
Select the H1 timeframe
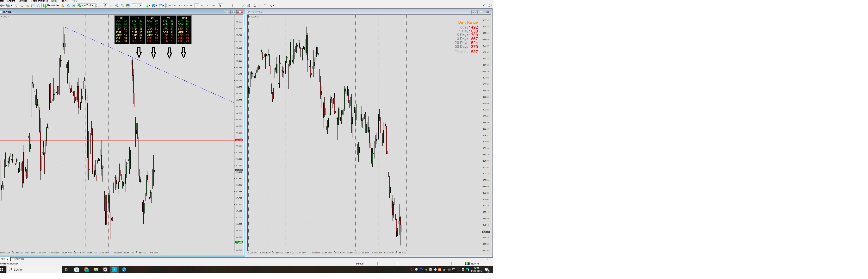(191, 6)
